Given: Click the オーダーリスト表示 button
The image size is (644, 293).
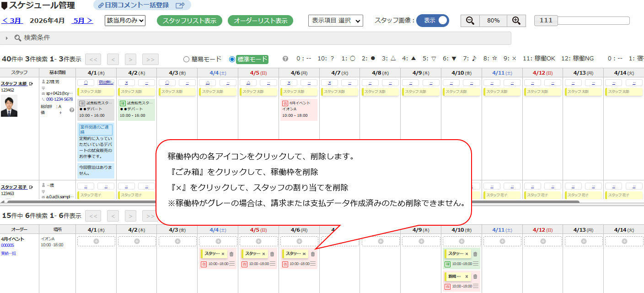Looking at the screenshot, I should click(x=260, y=21).
